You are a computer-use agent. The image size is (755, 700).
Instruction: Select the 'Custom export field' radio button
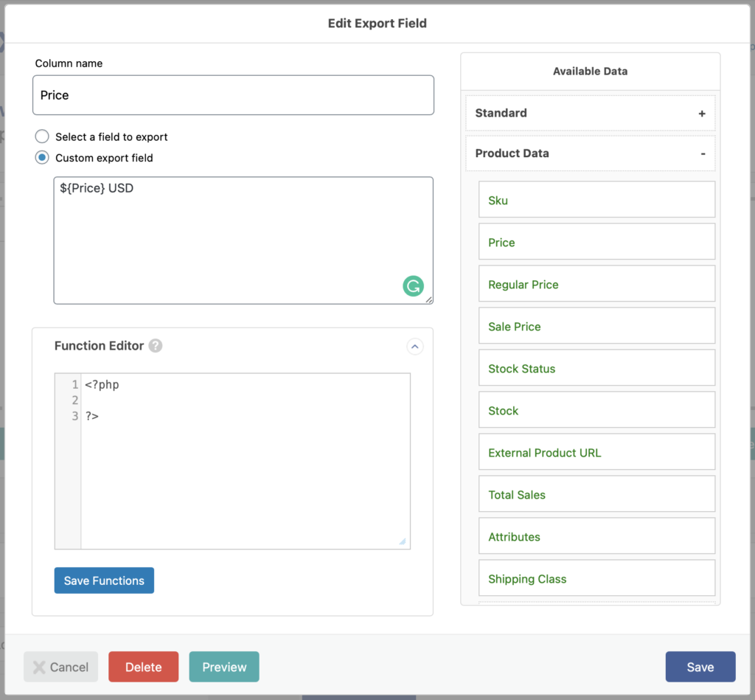point(43,158)
